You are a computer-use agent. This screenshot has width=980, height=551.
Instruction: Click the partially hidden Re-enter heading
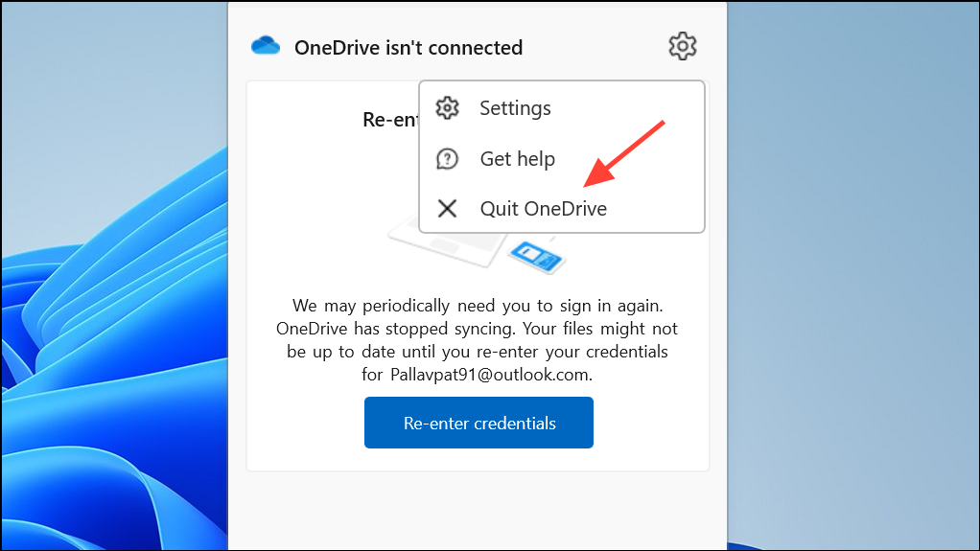[x=390, y=120]
